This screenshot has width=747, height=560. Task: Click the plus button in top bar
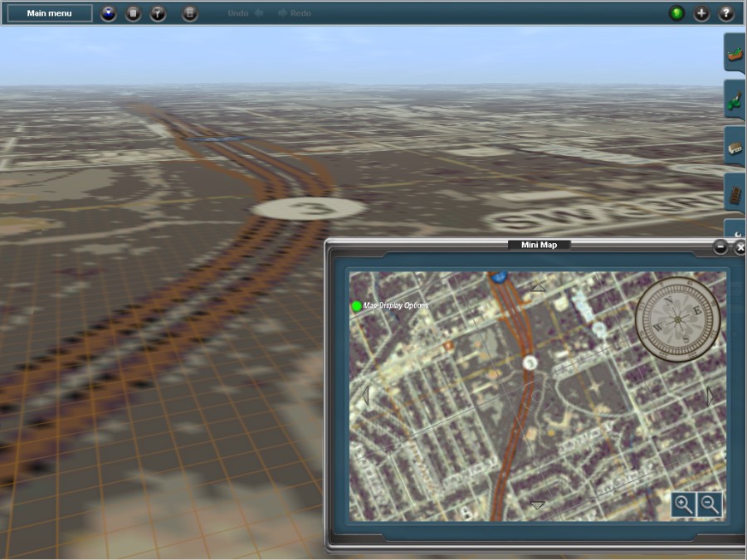coord(702,13)
